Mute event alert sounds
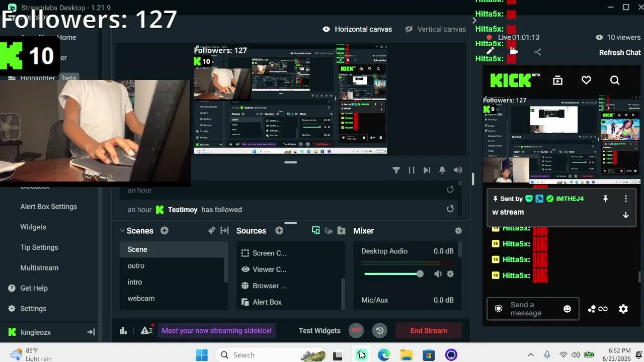 (458, 170)
